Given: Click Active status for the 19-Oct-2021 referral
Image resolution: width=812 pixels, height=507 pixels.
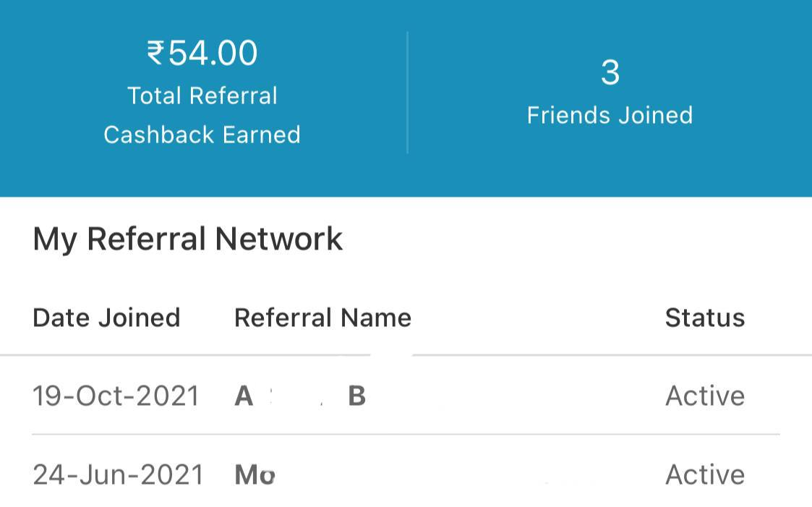Looking at the screenshot, I should coord(705,396).
